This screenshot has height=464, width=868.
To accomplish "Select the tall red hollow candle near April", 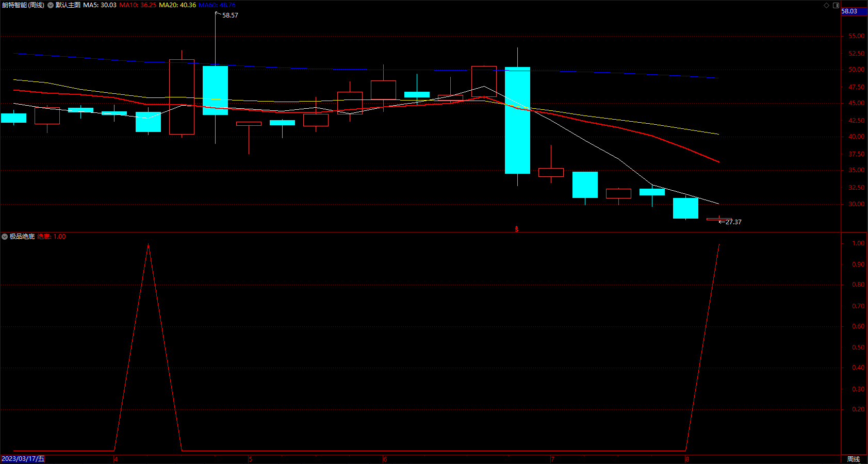I will [182, 97].
